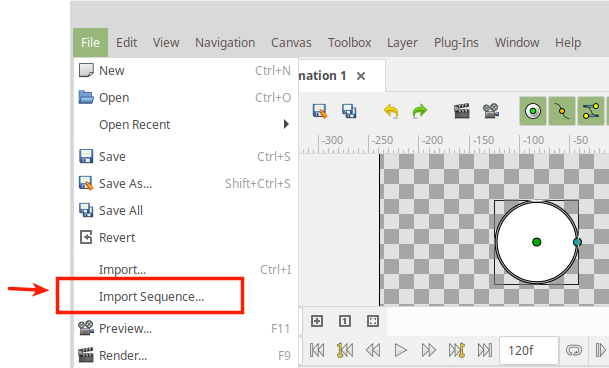Toggle the vertex handles display button
Screen dimensions: 609x368
[x=562, y=111]
